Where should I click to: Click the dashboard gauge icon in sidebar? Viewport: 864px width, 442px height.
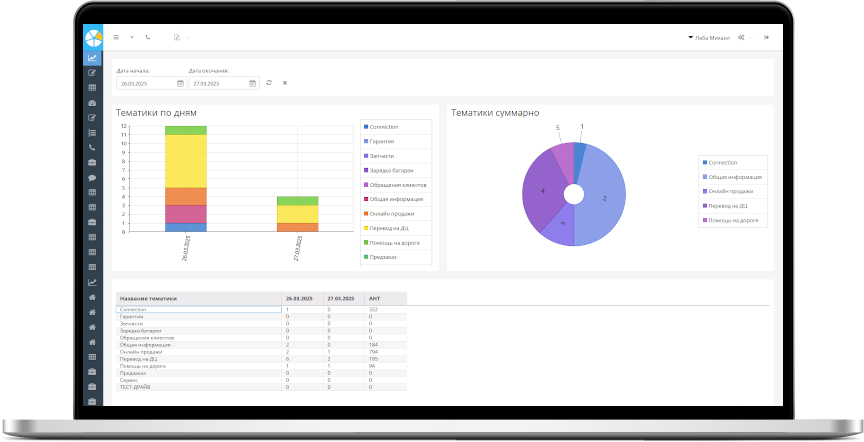click(x=92, y=103)
